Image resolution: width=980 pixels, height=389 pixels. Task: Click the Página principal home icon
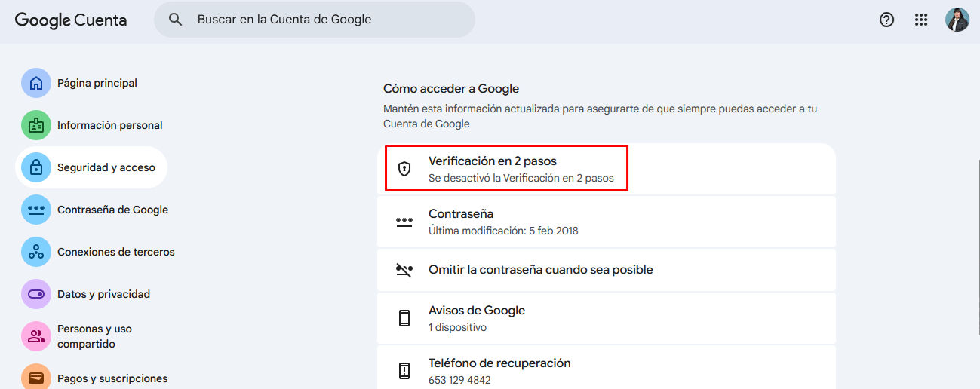36,84
